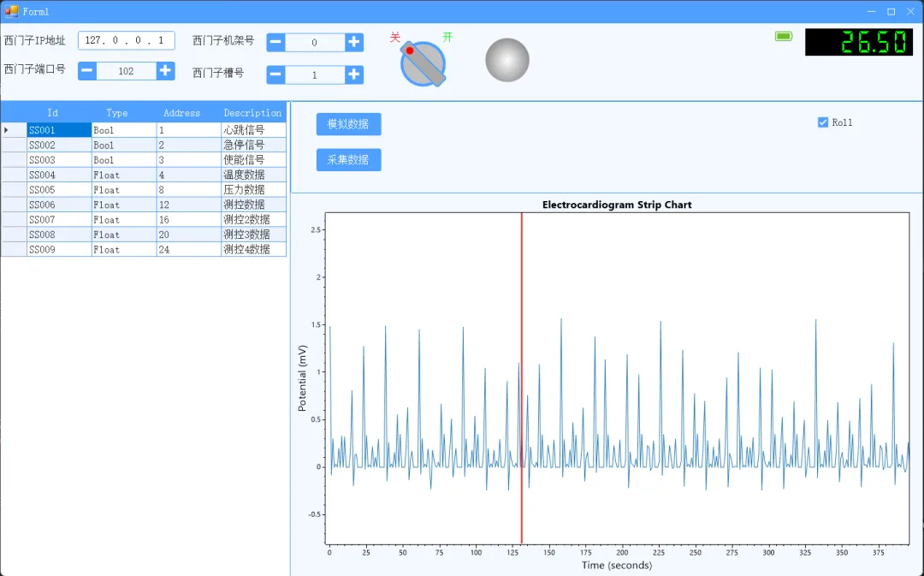The height and width of the screenshot is (576, 924).
Task: Click the 采集数据 button
Action: click(348, 160)
